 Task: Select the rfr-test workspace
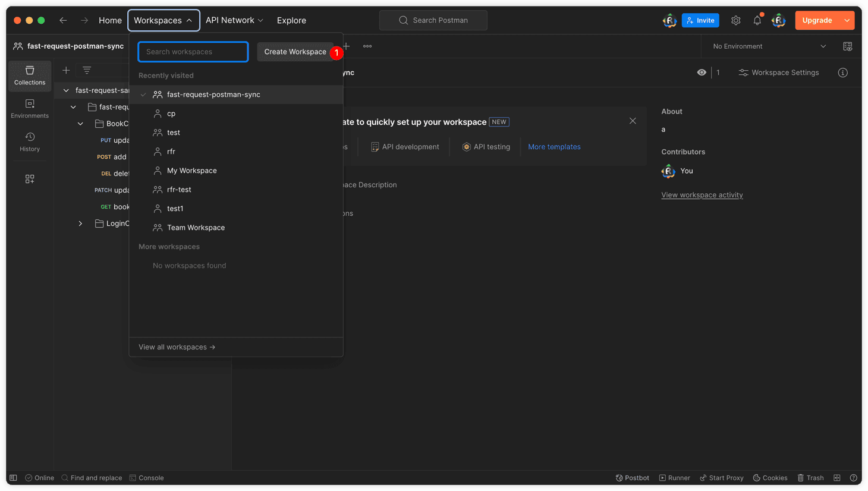[179, 190]
